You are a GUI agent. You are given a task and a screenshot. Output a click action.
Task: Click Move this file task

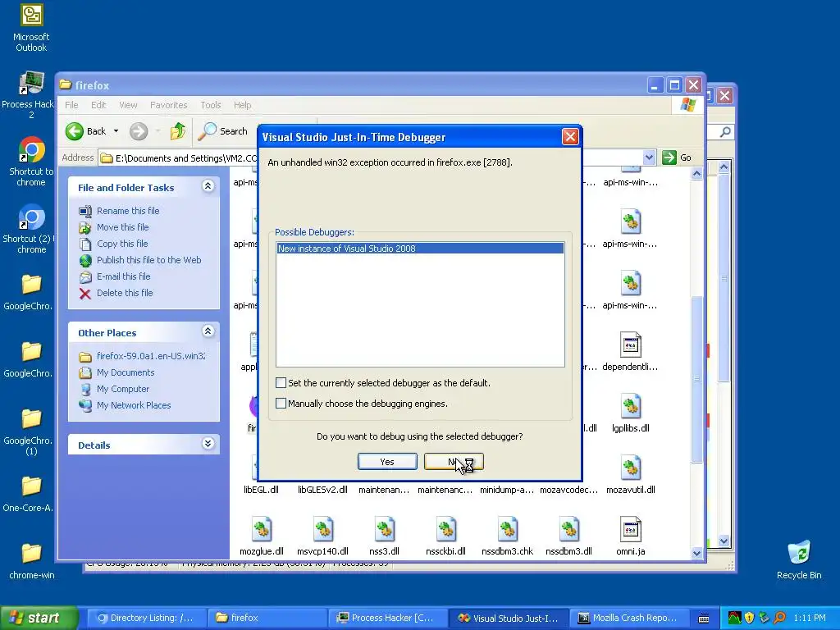coord(123,227)
